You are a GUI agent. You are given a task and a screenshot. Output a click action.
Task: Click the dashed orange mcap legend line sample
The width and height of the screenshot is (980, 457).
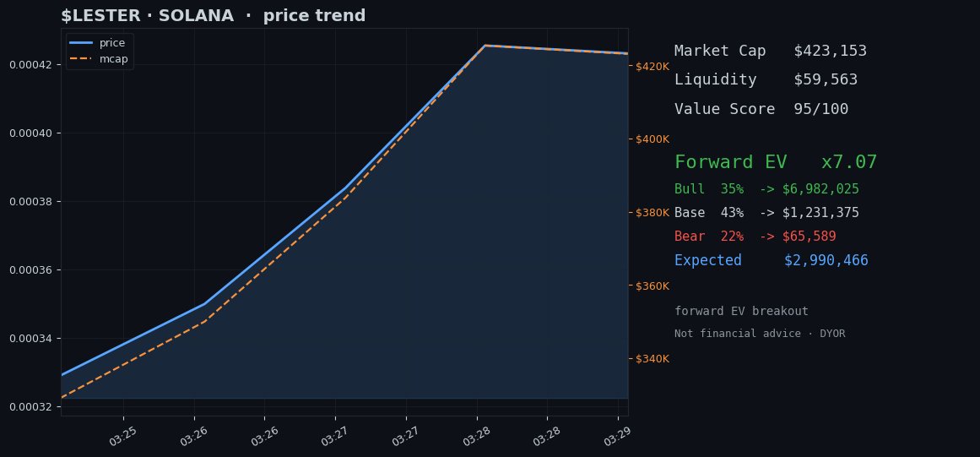pyautogui.click(x=81, y=59)
